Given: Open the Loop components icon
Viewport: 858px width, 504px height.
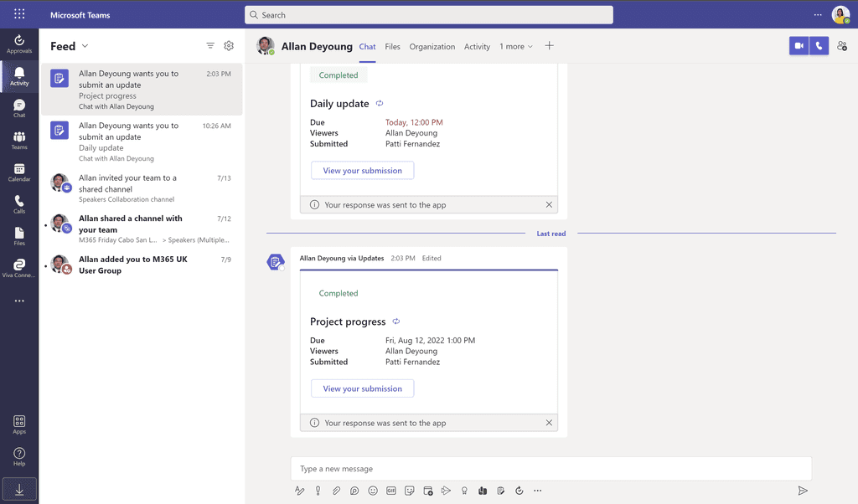Looking at the screenshot, I should click(354, 491).
